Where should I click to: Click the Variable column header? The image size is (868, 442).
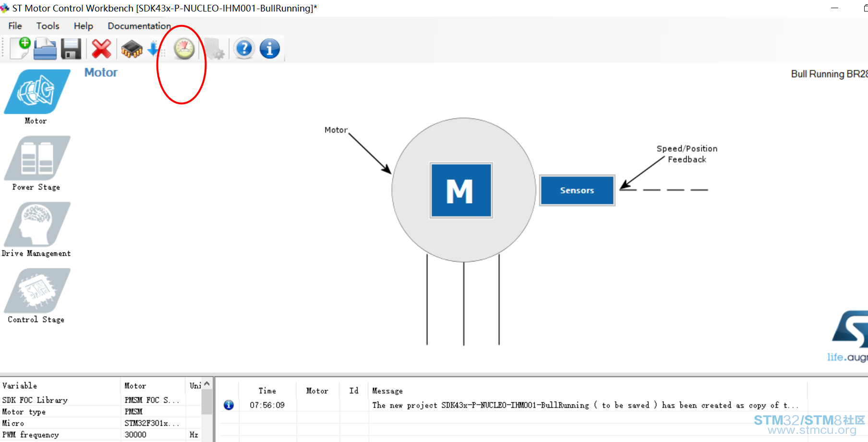coord(20,386)
